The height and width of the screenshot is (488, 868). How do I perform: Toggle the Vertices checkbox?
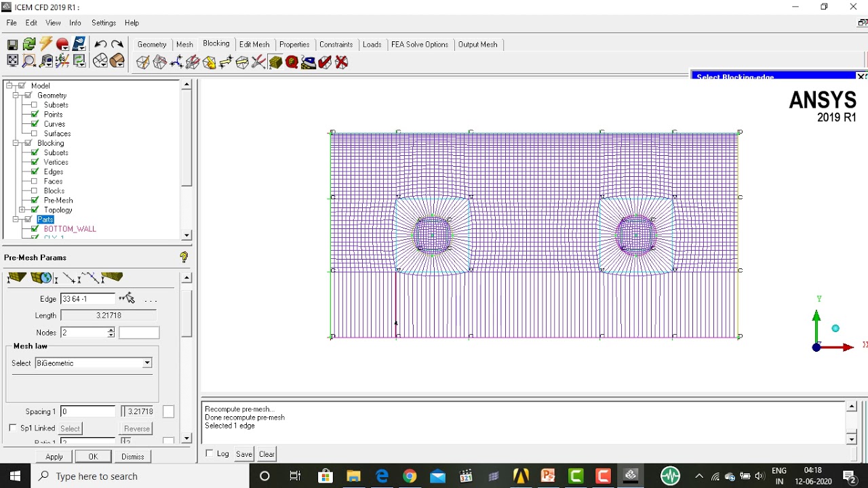click(35, 162)
